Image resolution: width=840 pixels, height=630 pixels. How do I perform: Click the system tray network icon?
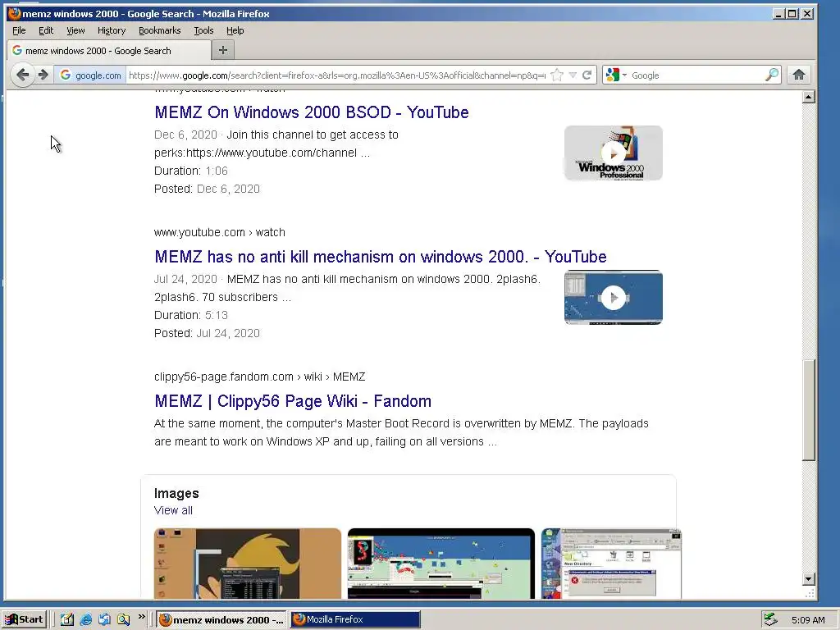pos(771,620)
